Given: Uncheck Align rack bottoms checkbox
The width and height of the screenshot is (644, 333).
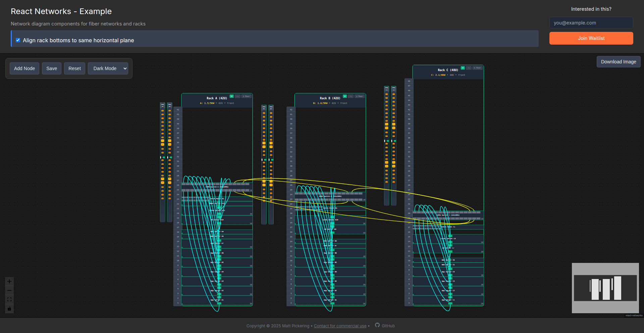Looking at the screenshot, I should [x=18, y=40].
